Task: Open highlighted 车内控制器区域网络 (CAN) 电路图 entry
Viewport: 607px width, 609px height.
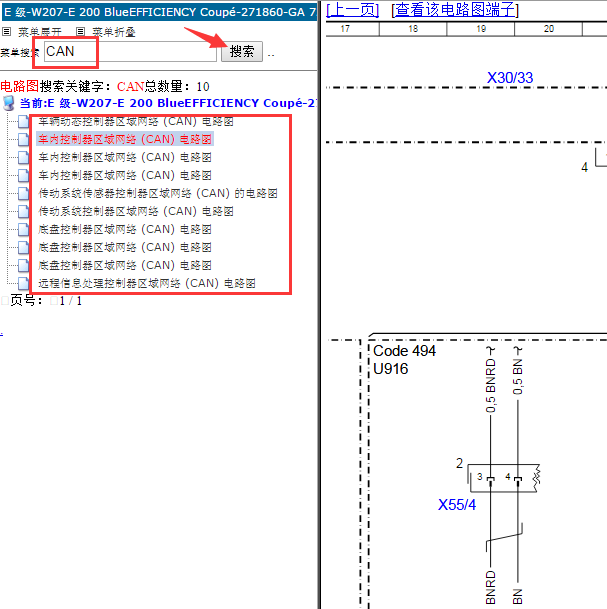Action: tap(125, 139)
